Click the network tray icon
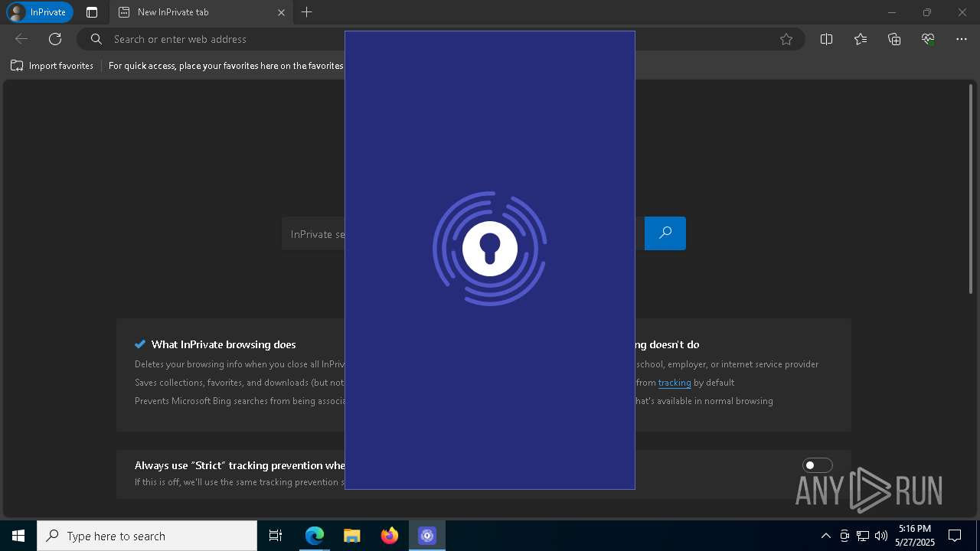This screenshot has width=980, height=551. coord(863,536)
